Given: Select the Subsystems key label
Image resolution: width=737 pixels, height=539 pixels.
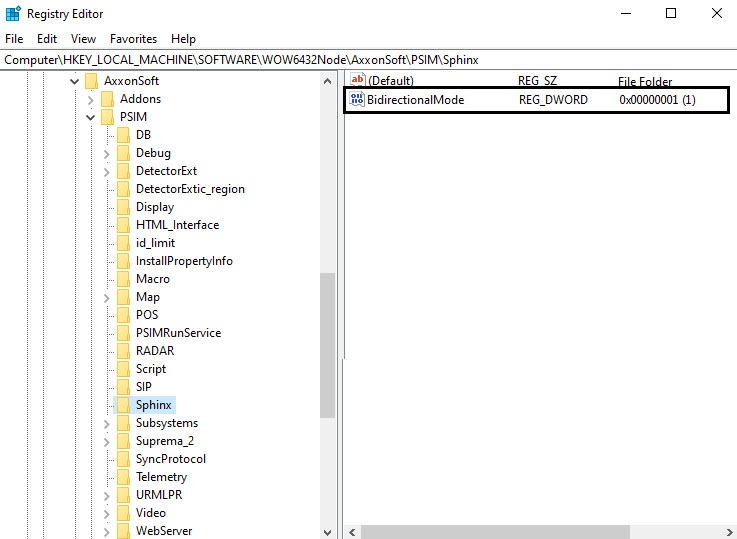Looking at the screenshot, I should pyautogui.click(x=167, y=423).
